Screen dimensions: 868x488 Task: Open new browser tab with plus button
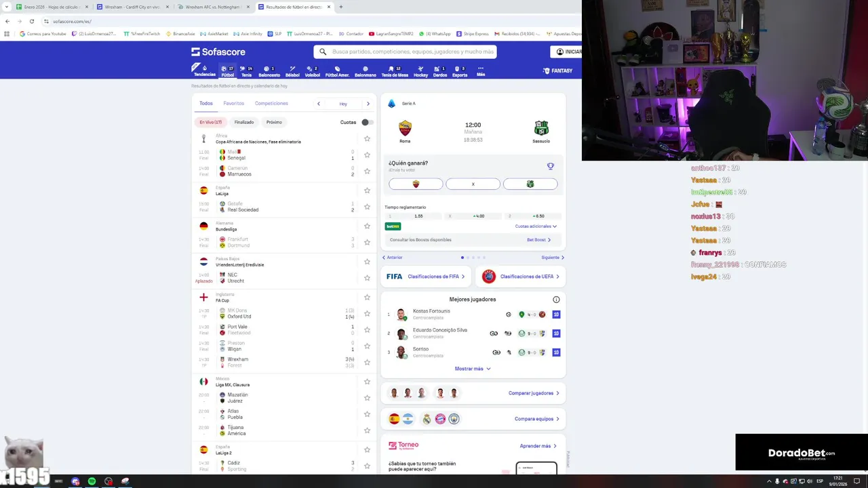point(340,7)
